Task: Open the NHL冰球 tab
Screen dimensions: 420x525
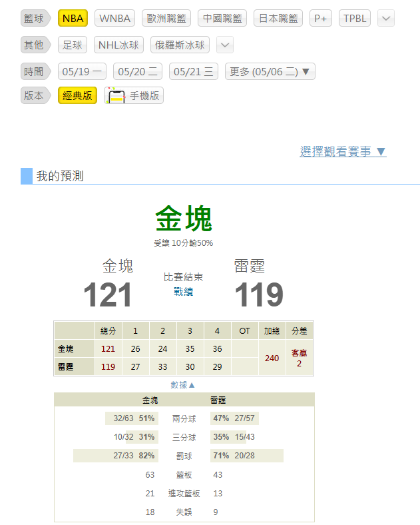Action: tap(118, 45)
